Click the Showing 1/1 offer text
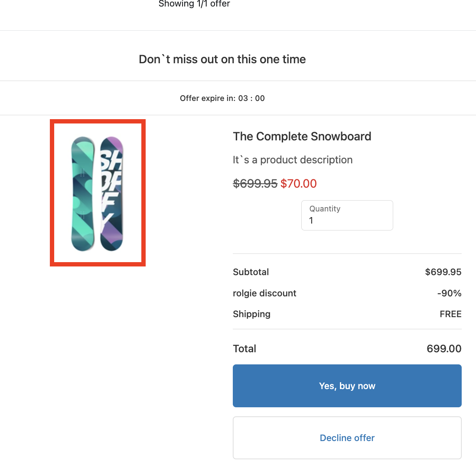This screenshot has height=474, width=476. coord(194,4)
